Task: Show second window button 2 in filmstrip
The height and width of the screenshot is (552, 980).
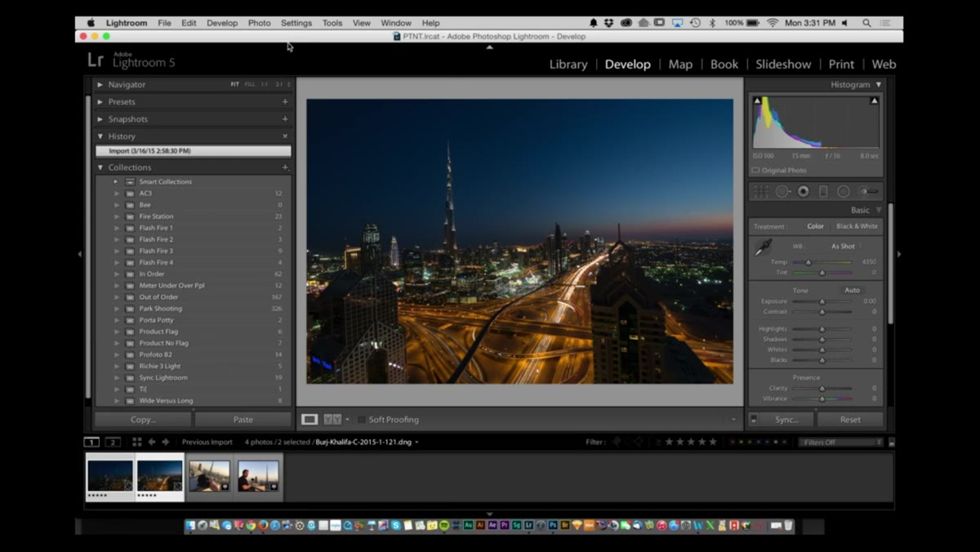Action: [x=113, y=442]
